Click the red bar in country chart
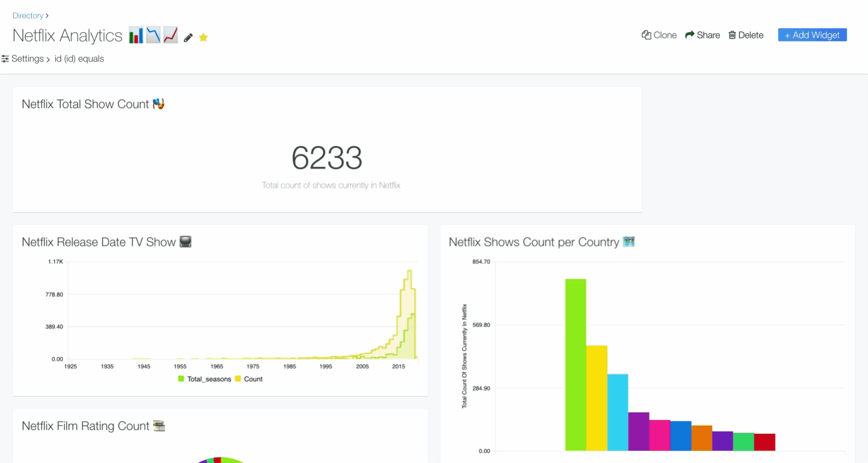 765,442
